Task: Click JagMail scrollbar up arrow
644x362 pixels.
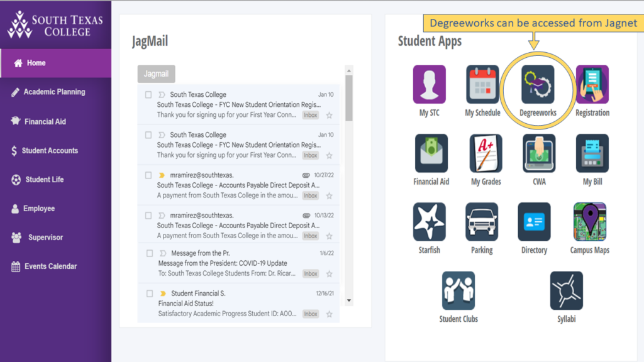Action: (x=348, y=70)
